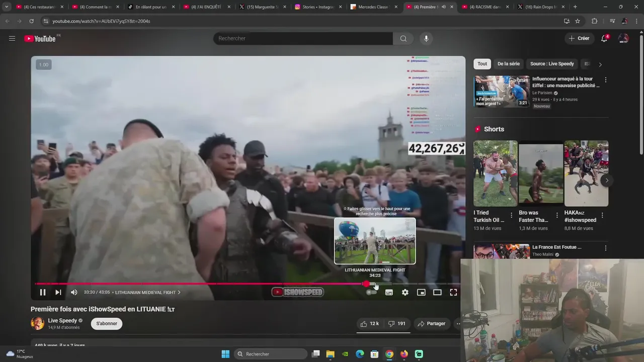
Task: Open the Influenceur arnaqué video thumbnail
Action: click(502, 92)
